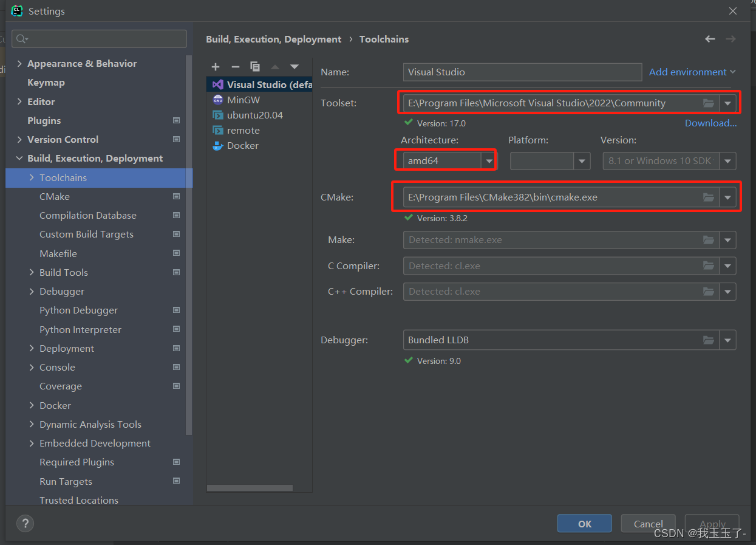Image resolution: width=756 pixels, height=545 pixels.
Task: Click the settings search field
Action: pyautogui.click(x=99, y=39)
